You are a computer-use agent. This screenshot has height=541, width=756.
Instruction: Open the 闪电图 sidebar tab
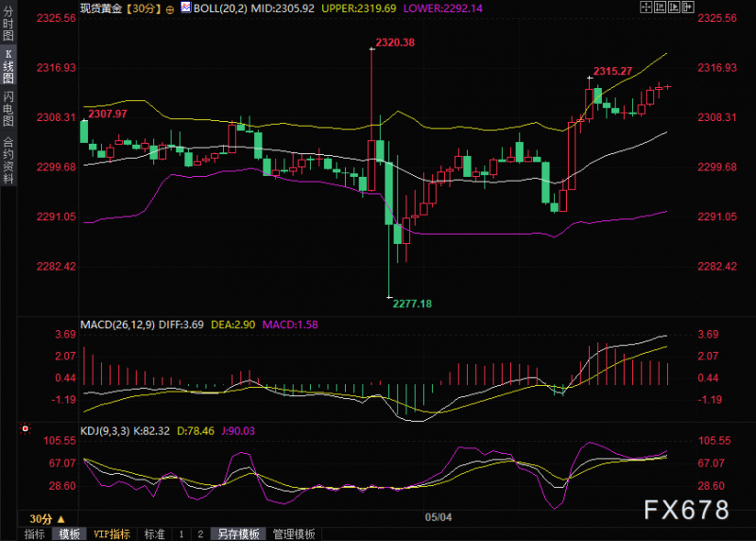tap(9, 108)
